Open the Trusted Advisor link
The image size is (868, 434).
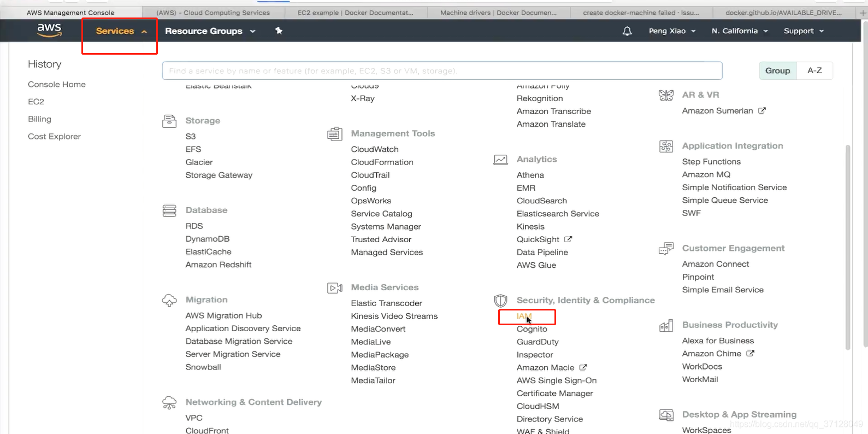381,239
